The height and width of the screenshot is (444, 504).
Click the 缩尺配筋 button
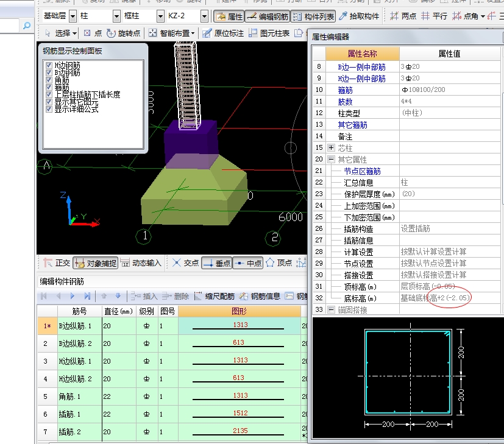pyautogui.click(x=214, y=296)
